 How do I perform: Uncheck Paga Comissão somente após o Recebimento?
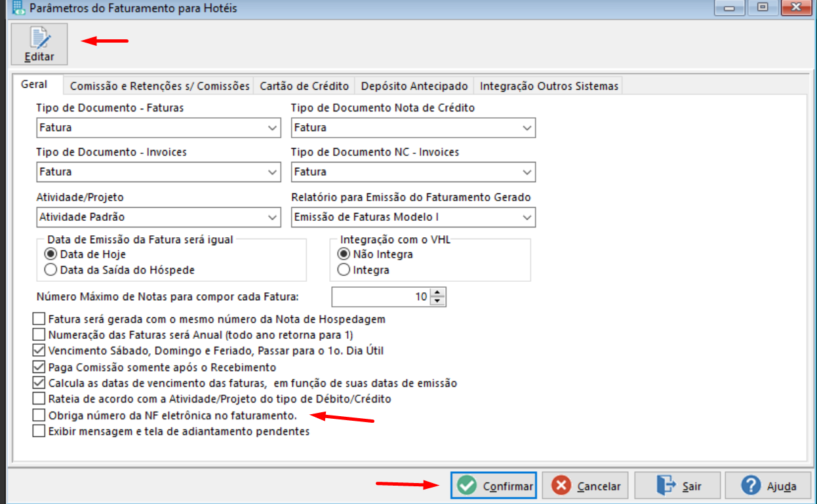click(39, 368)
